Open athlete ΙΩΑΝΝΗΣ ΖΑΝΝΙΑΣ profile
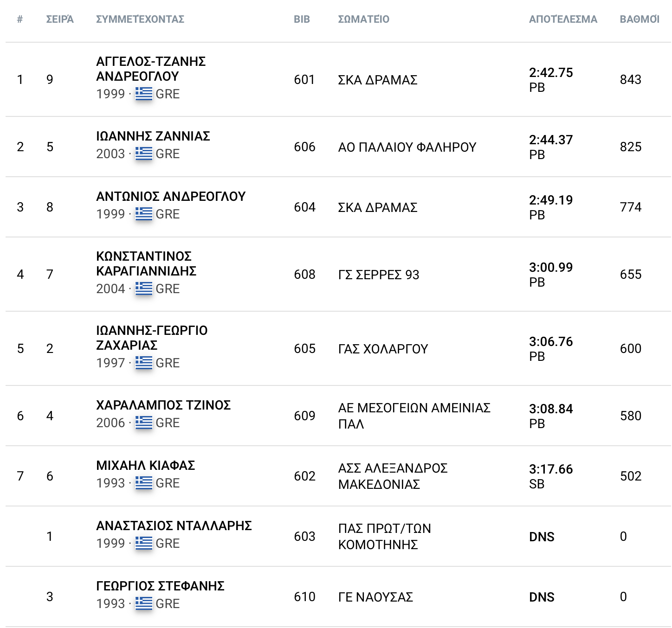 (153, 136)
